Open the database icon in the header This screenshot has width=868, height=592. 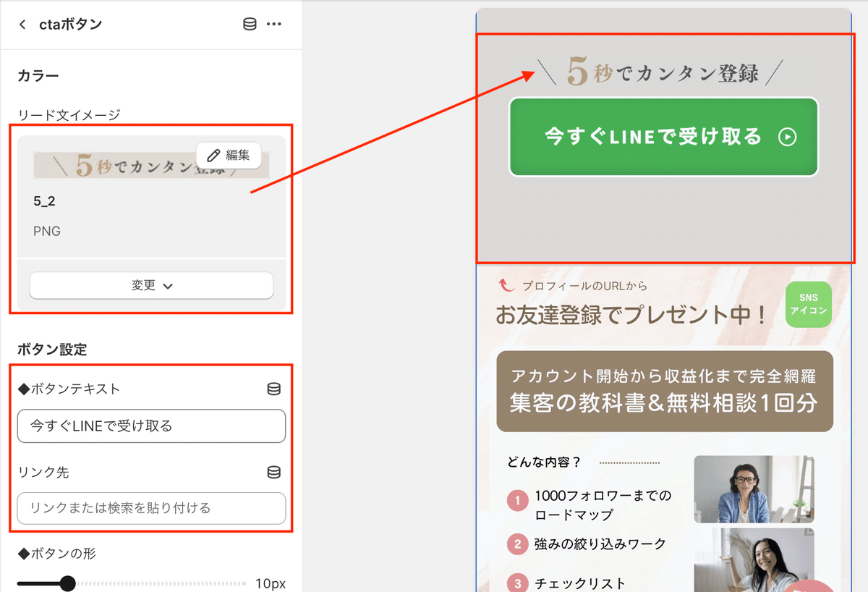250,25
